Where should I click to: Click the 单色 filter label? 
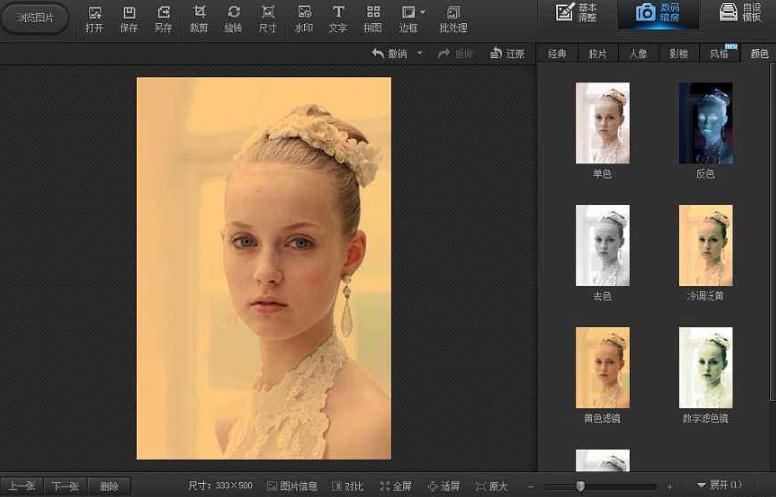(x=602, y=174)
